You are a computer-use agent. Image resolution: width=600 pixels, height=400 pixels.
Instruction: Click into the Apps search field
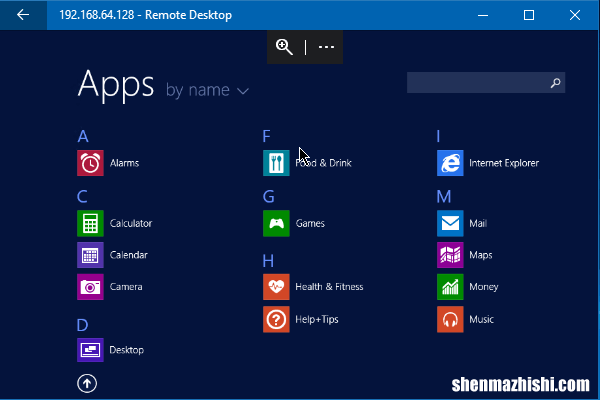click(486, 83)
